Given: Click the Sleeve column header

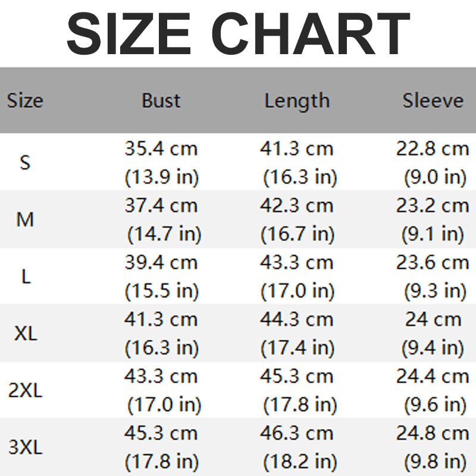Looking at the screenshot, I should click(x=433, y=100).
